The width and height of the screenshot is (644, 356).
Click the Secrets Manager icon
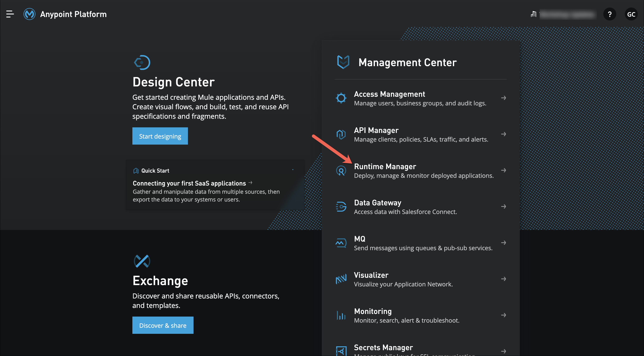[x=341, y=351]
